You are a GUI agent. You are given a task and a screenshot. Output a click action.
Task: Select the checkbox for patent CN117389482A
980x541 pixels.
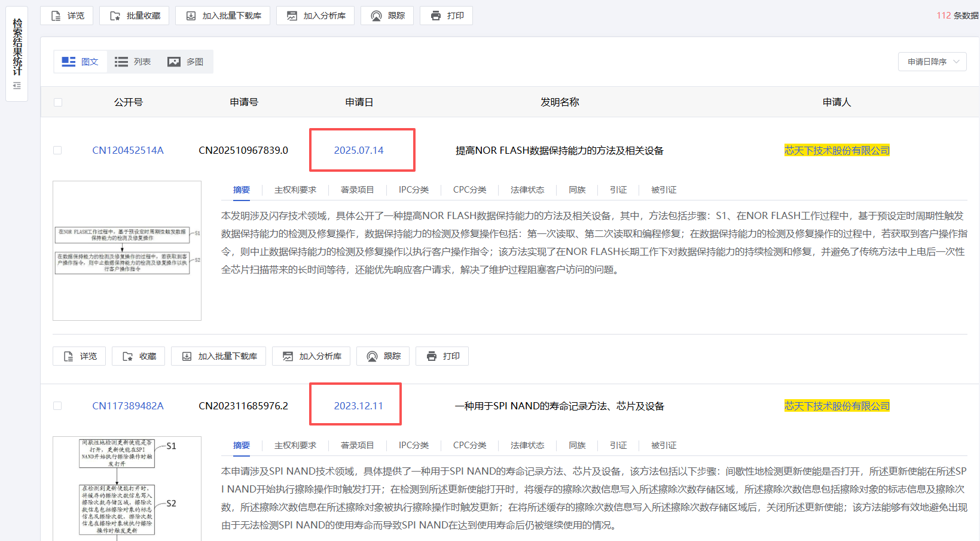pos(57,405)
